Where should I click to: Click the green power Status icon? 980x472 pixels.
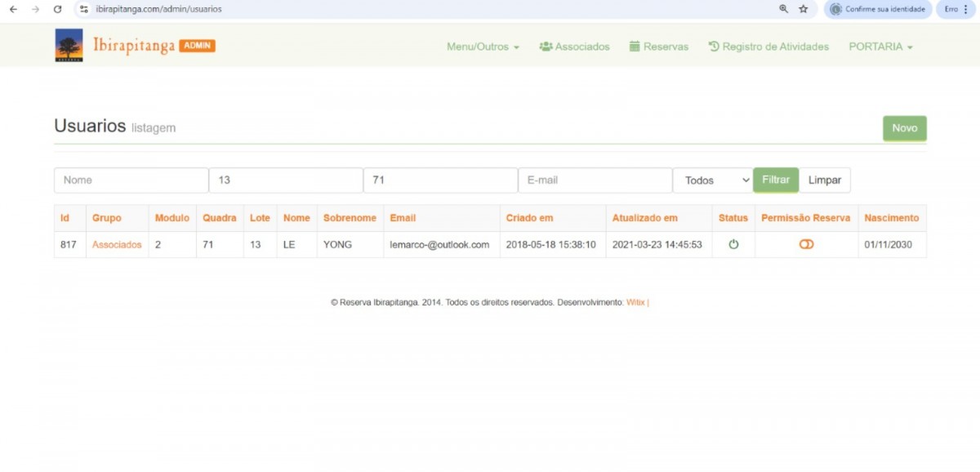[733, 244]
